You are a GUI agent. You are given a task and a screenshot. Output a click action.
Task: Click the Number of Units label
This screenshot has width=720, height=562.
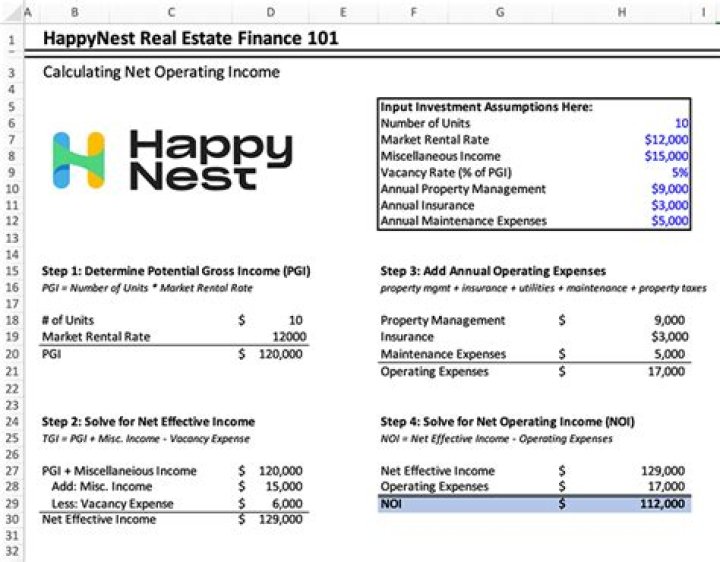425,123
